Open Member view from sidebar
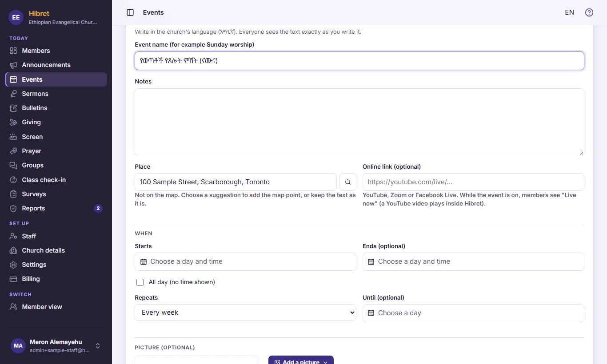Viewport: 607px width, 364px height. click(x=56, y=307)
